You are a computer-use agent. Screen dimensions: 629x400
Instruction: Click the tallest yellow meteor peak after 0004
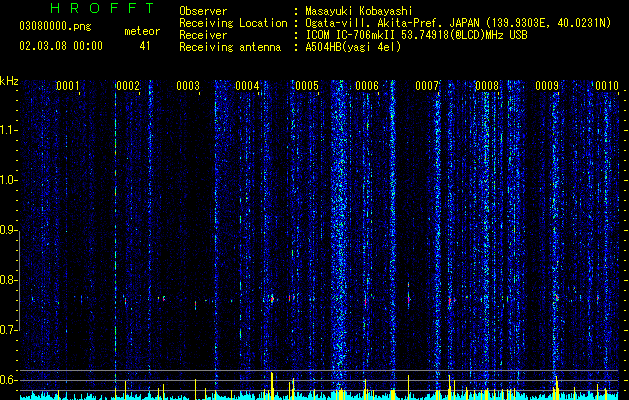click(x=272, y=386)
